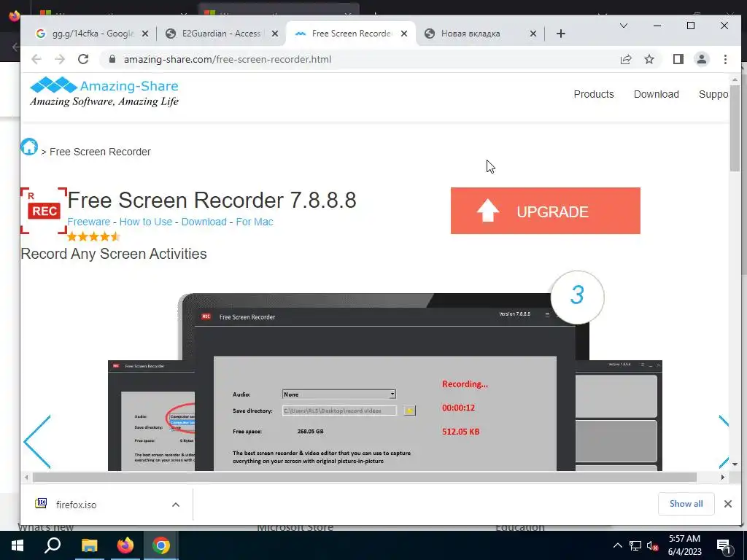
Task: Go to home via breadcrumb house icon
Action: tap(29, 147)
